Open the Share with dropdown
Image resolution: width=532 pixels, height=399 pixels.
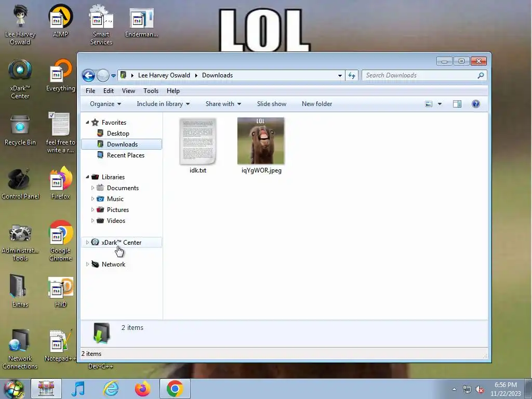223,104
